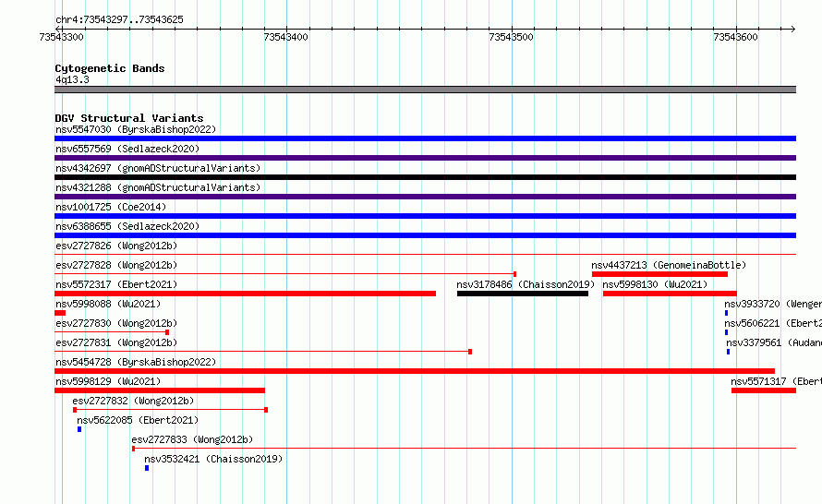Select the nsv6557569 (Sedlazeck2020) purple bar
822x504 pixels.
(x=425, y=158)
